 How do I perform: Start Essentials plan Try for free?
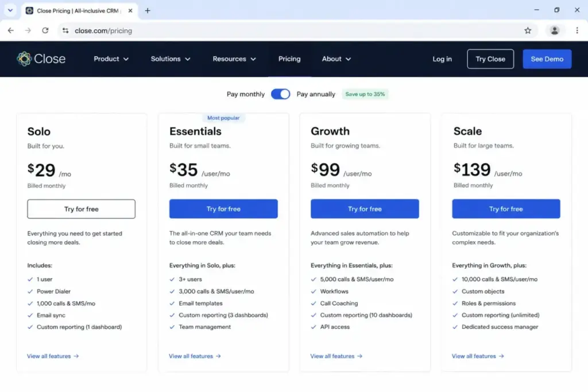click(223, 209)
